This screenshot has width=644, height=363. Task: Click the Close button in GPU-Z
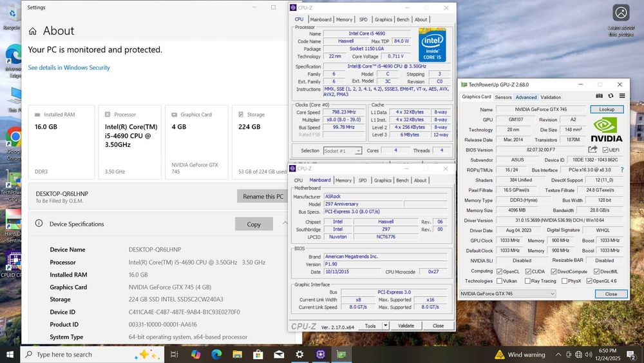click(611, 294)
